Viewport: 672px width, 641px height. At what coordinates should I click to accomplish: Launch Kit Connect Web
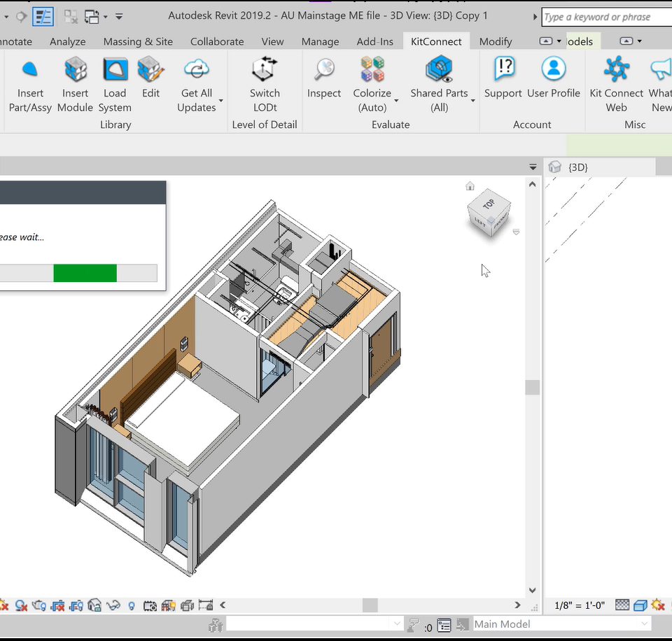[616, 85]
